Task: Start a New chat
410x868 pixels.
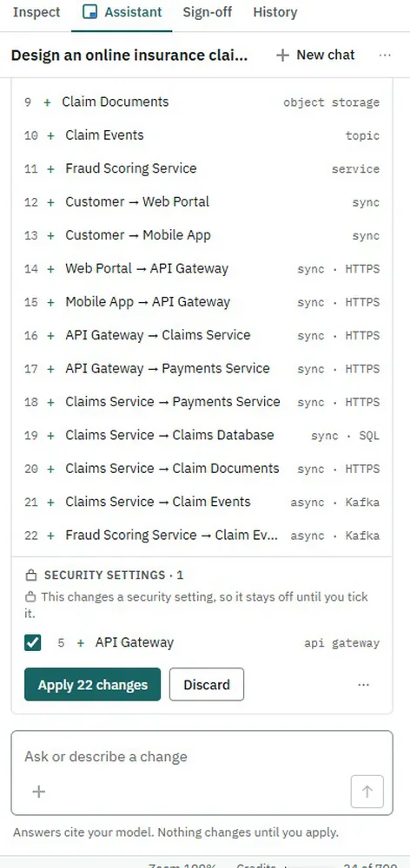Action: click(315, 56)
